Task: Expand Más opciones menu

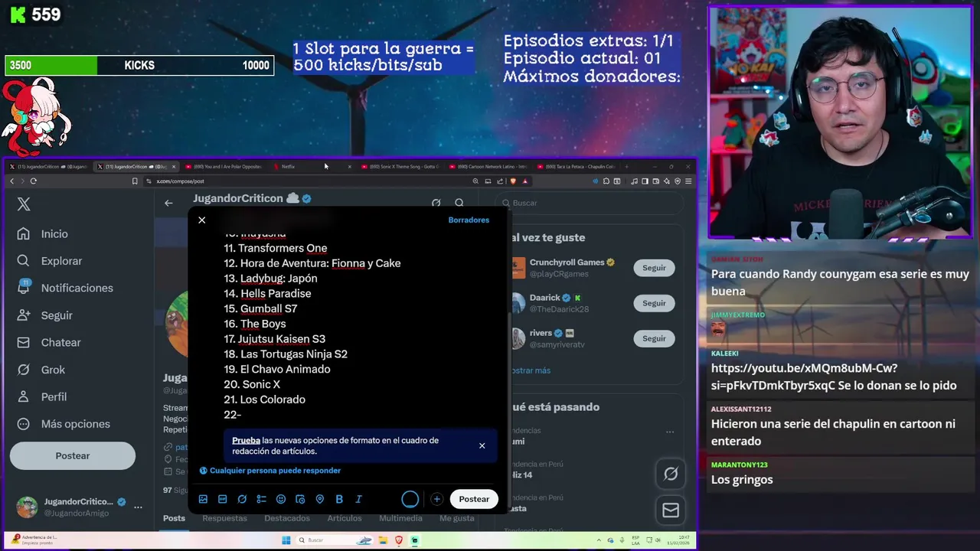Action: coord(64,424)
